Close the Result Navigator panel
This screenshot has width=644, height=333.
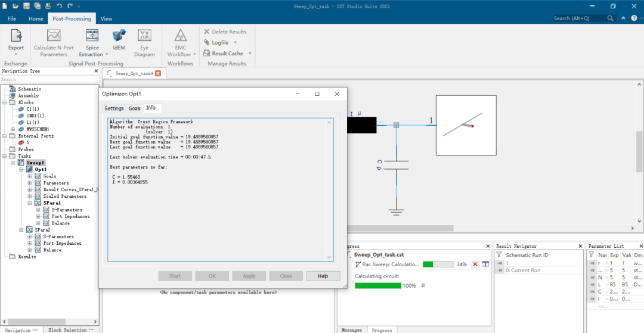click(x=580, y=246)
